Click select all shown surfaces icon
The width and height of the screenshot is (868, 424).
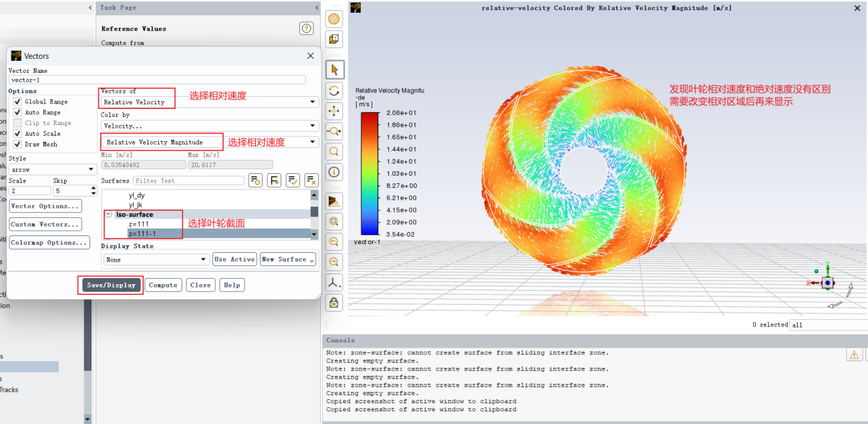click(293, 181)
